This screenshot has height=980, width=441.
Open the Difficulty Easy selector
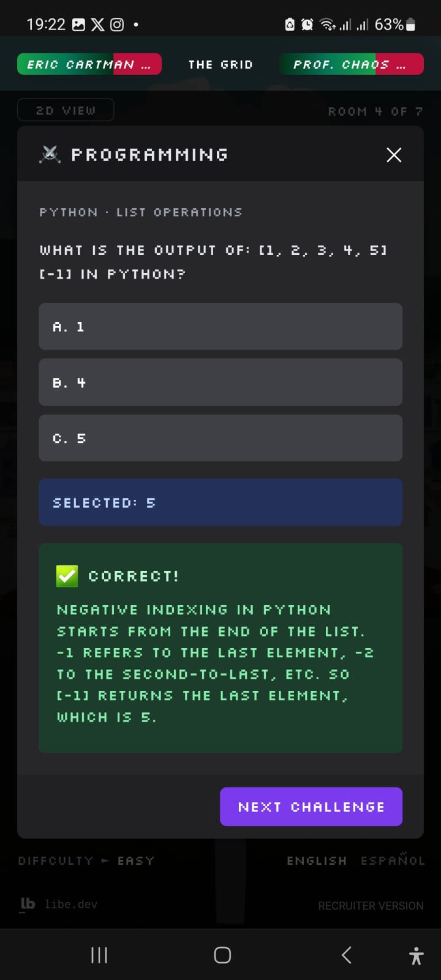pyautogui.click(x=86, y=861)
